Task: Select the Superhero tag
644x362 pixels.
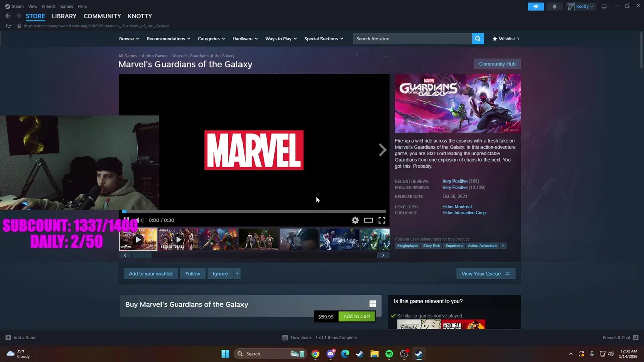Action: tap(454, 246)
